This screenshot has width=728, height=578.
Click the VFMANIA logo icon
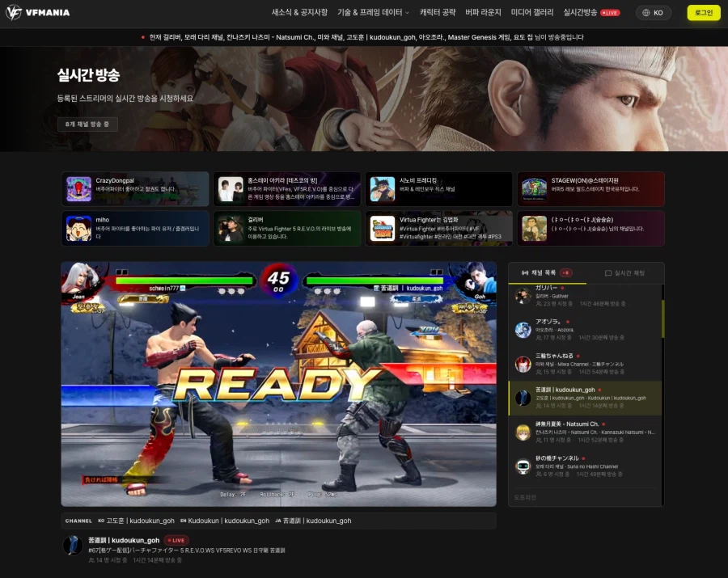(x=14, y=12)
